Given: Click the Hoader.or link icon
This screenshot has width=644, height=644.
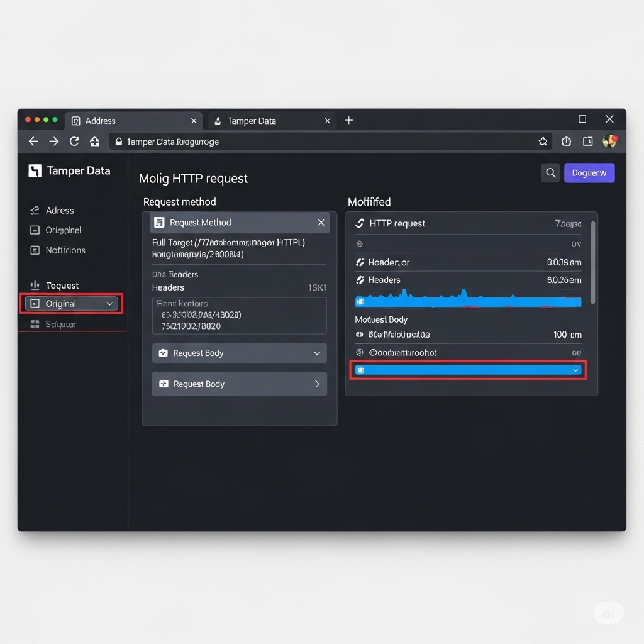Looking at the screenshot, I should tap(360, 262).
